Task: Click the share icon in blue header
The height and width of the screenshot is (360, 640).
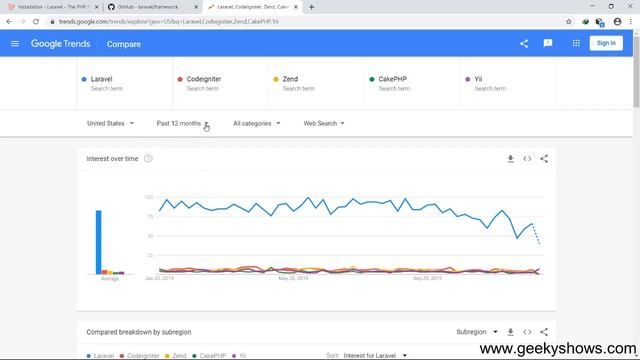Action: [x=524, y=44]
